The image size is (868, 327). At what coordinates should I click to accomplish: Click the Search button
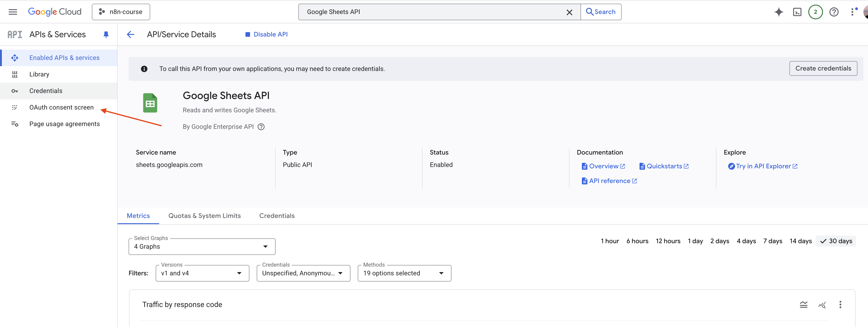[x=601, y=12]
